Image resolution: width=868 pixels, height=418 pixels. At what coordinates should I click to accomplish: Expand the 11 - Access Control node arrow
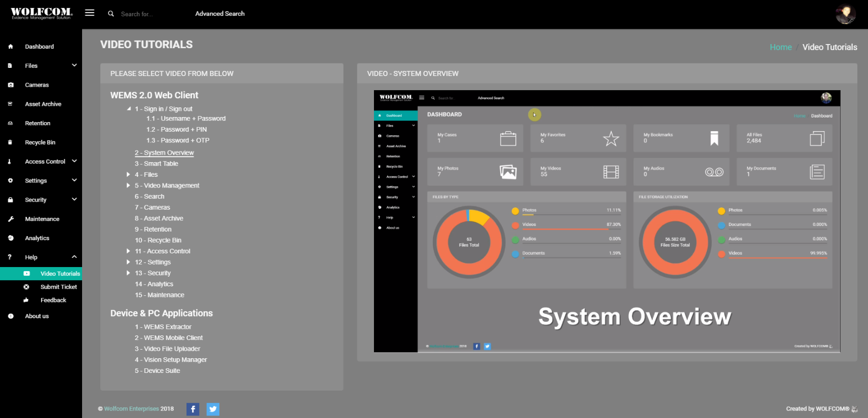click(x=128, y=251)
